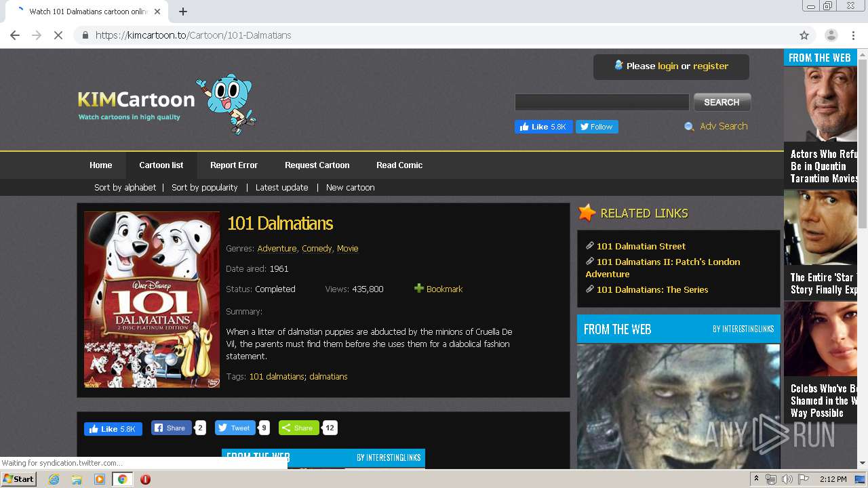This screenshot has height=488, width=868.
Task: Open the Report Error menu
Action: tap(234, 165)
